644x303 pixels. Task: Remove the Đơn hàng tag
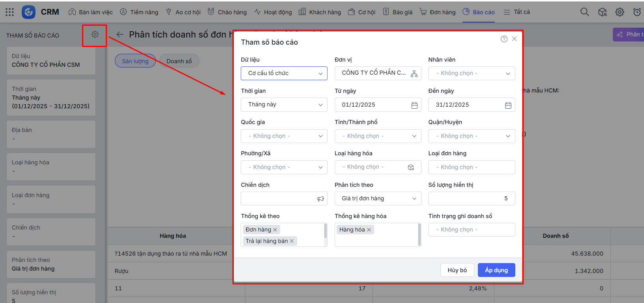(x=275, y=230)
